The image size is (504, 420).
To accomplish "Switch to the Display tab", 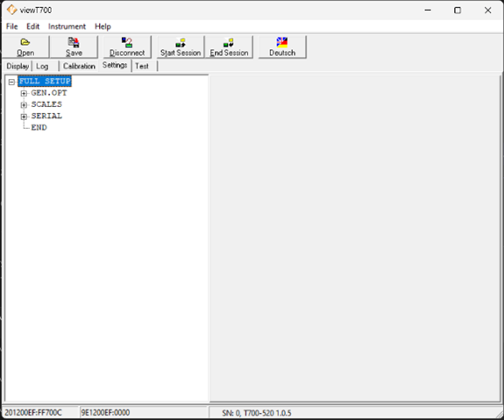I will point(18,66).
